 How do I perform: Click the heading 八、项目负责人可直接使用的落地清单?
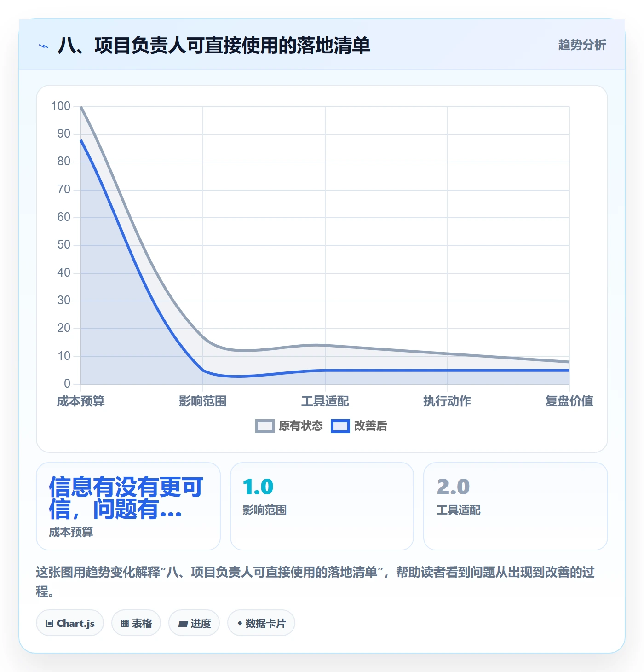[x=214, y=46]
